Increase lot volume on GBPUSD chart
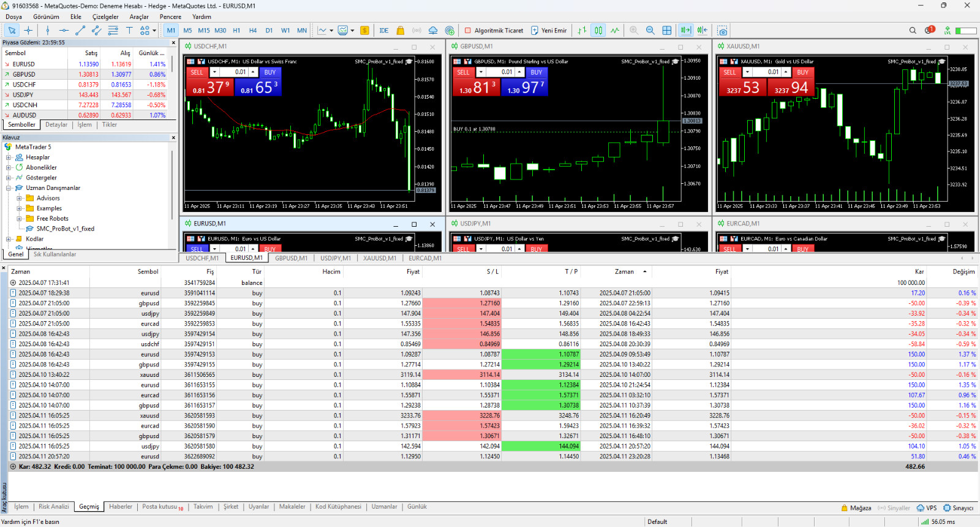Viewport: 980px width, 527px height. pos(519,72)
